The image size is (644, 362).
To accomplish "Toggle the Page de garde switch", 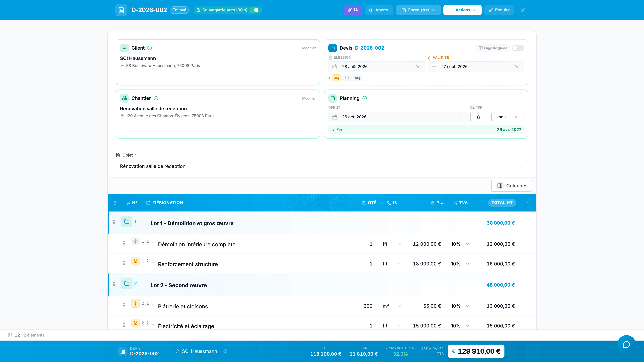I will [518, 48].
